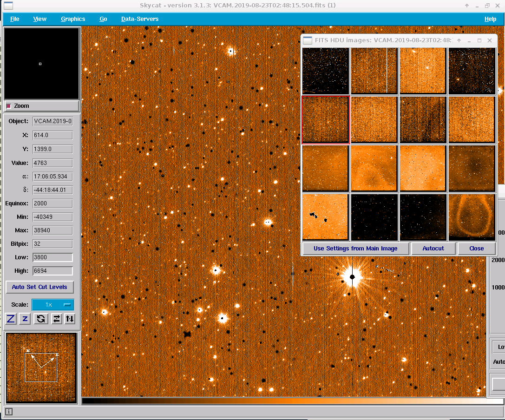Open the Data-Servers menu

pos(139,19)
